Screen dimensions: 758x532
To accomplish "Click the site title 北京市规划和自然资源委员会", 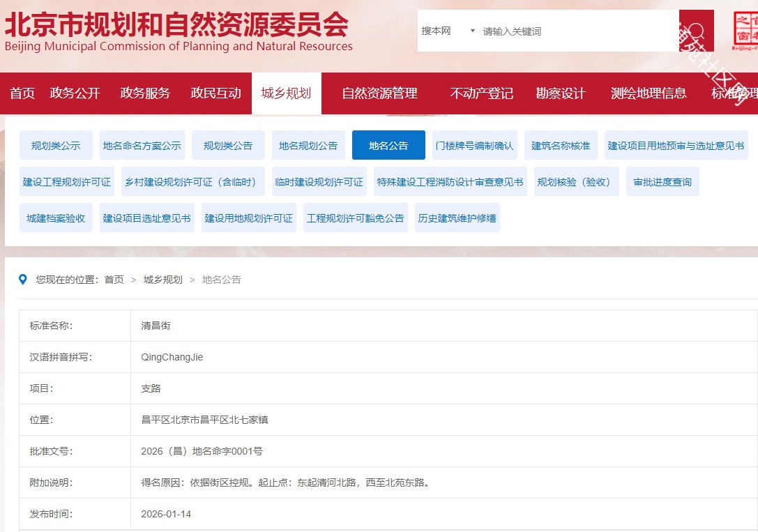I will [x=178, y=26].
